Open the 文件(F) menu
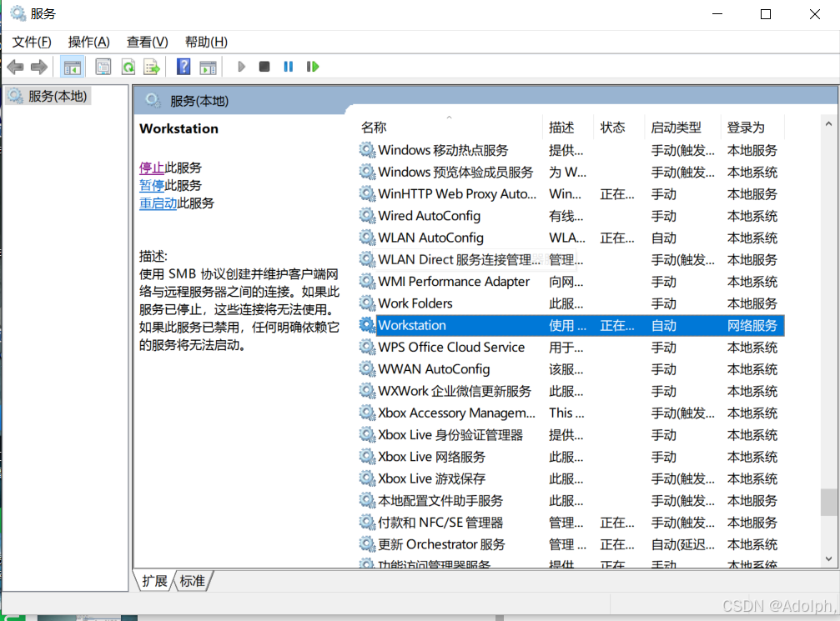The width and height of the screenshot is (840, 621). 32,42
